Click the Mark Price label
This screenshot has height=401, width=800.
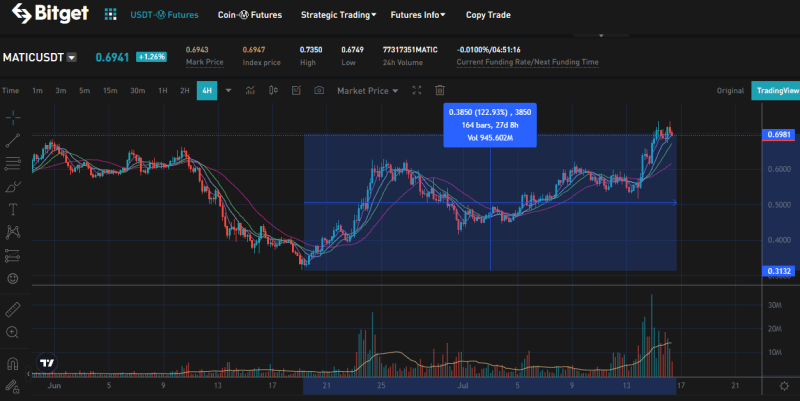[x=205, y=62]
